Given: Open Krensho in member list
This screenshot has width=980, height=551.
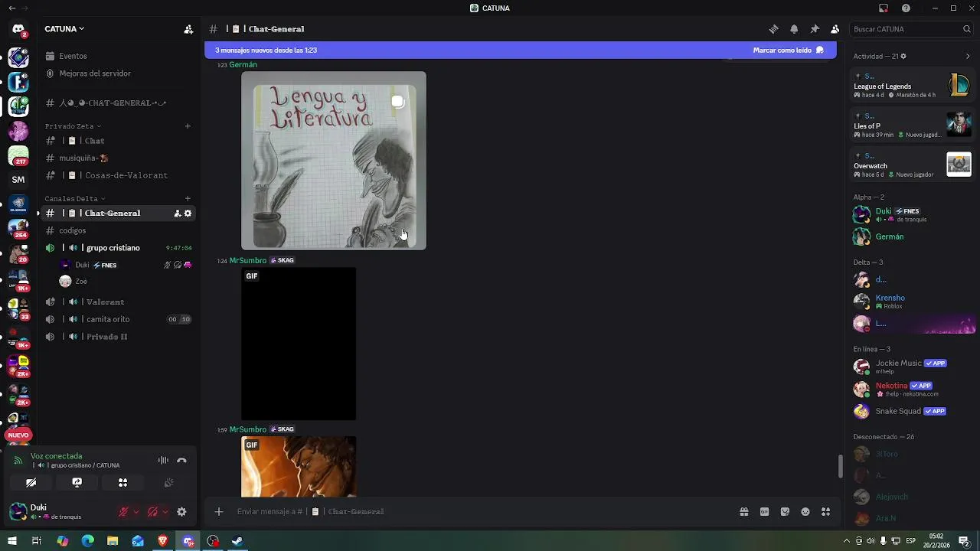Looking at the screenshot, I should (x=912, y=302).
